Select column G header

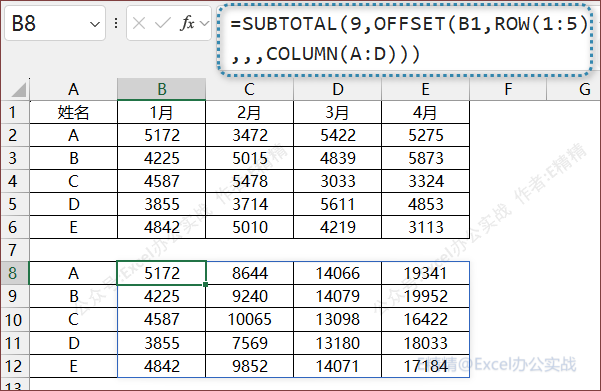coord(574,89)
